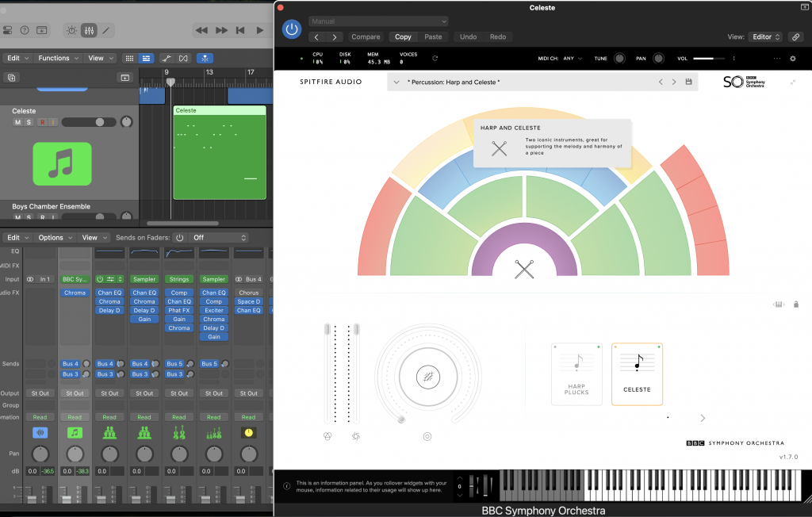
Task: Open the Library panel icon in Logic toolbar
Action: click(8, 31)
